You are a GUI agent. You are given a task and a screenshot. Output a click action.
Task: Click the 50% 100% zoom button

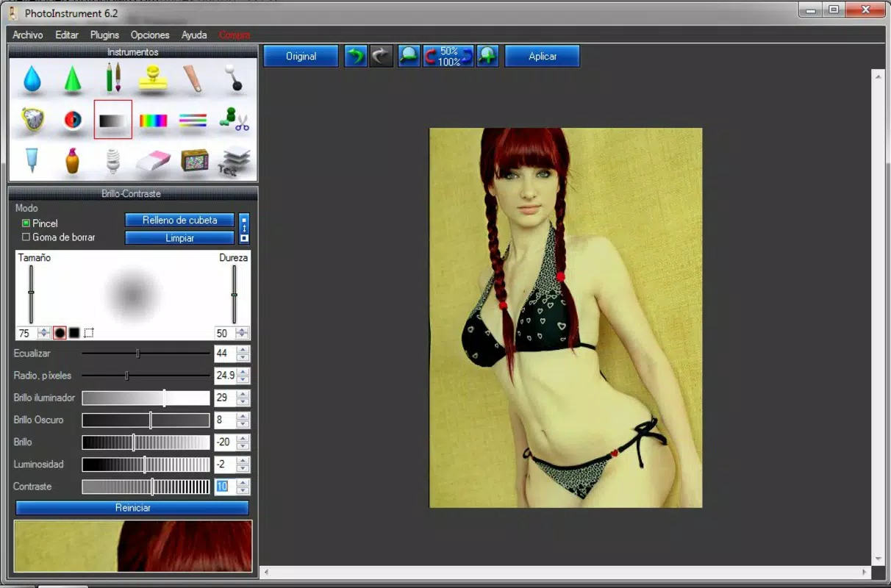coord(448,56)
